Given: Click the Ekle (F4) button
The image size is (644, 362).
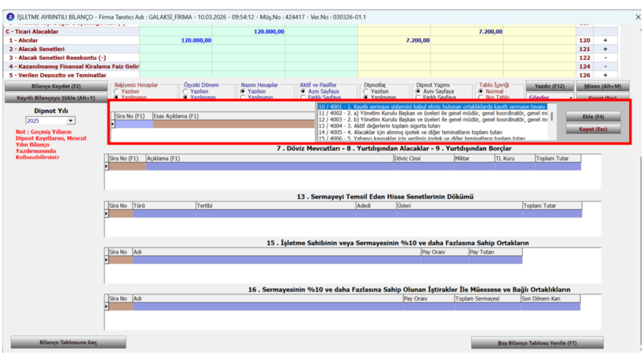Looking at the screenshot, I should 593,116.
